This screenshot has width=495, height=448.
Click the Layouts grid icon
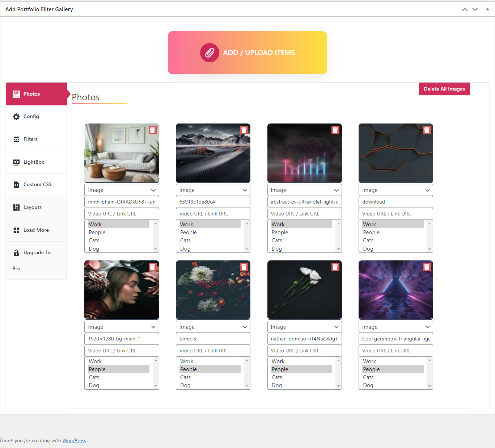pos(16,208)
